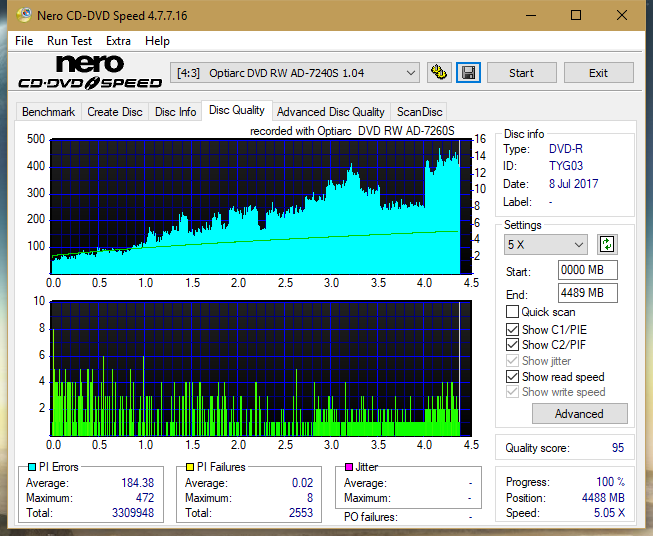Click the Position value 4488 MB
This screenshot has height=536, width=653.
pos(603,498)
